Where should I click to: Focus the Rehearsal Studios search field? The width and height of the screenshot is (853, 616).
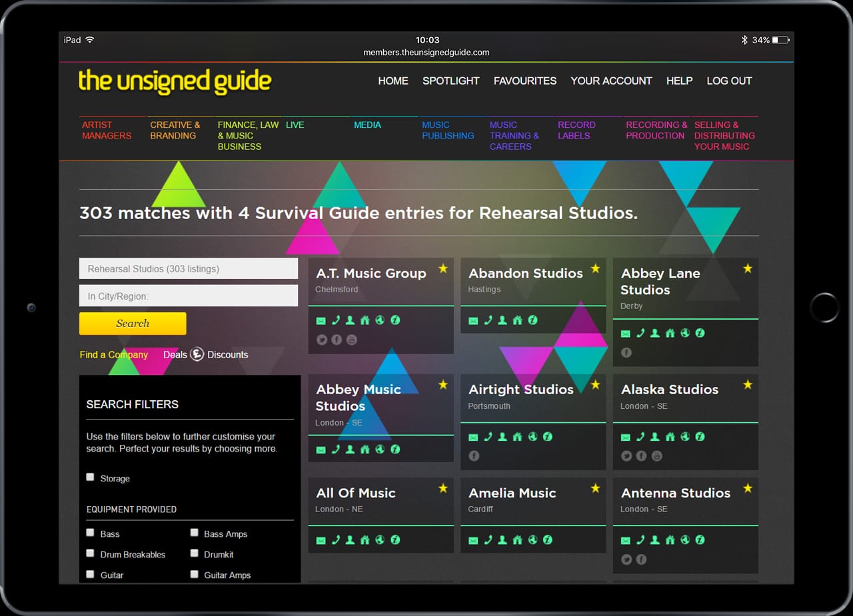click(x=189, y=268)
